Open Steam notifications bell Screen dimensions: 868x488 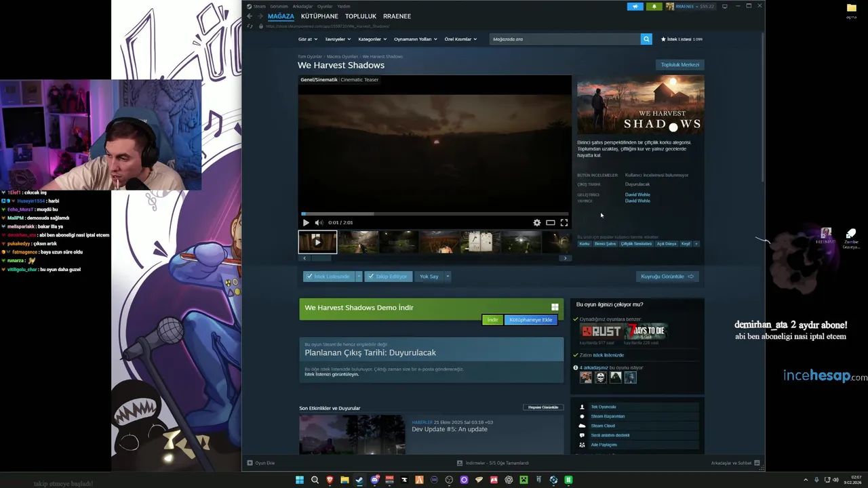(654, 6)
